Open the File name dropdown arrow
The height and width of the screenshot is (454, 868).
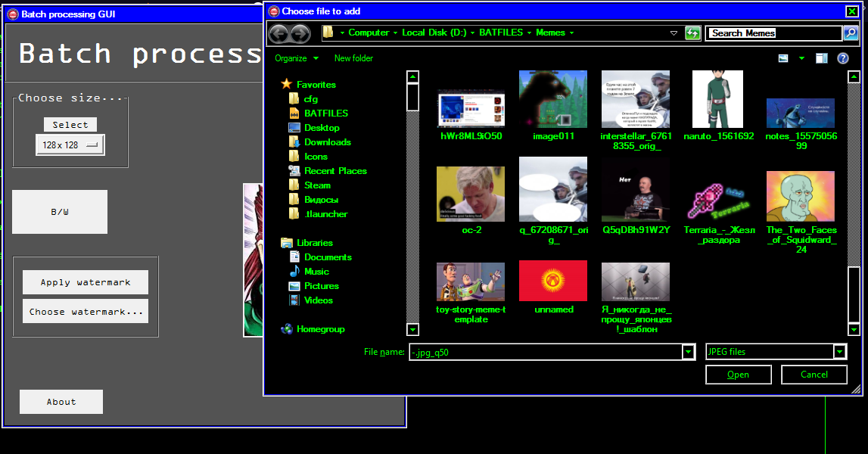click(x=688, y=352)
